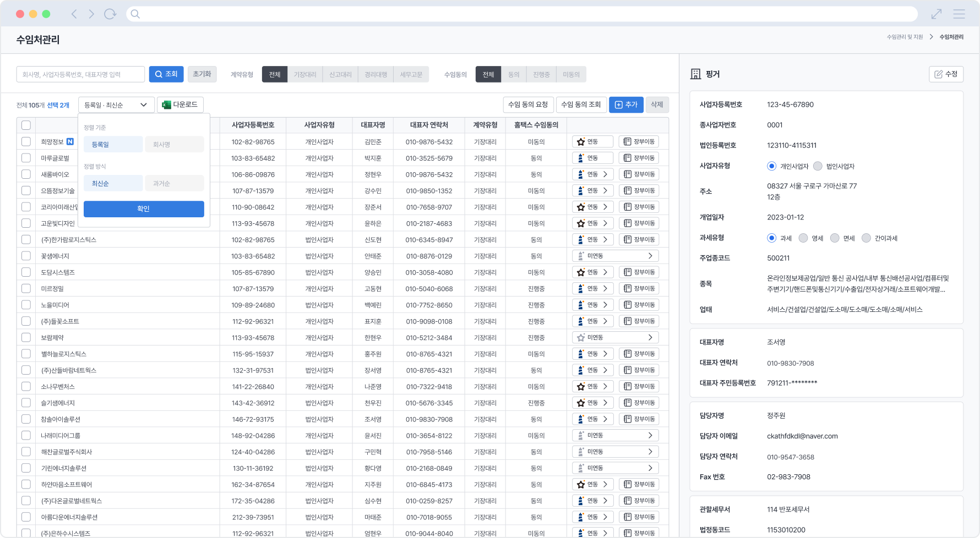980x538 pixels.
Task: Go back using the browser back arrow
Action: click(74, 14)
